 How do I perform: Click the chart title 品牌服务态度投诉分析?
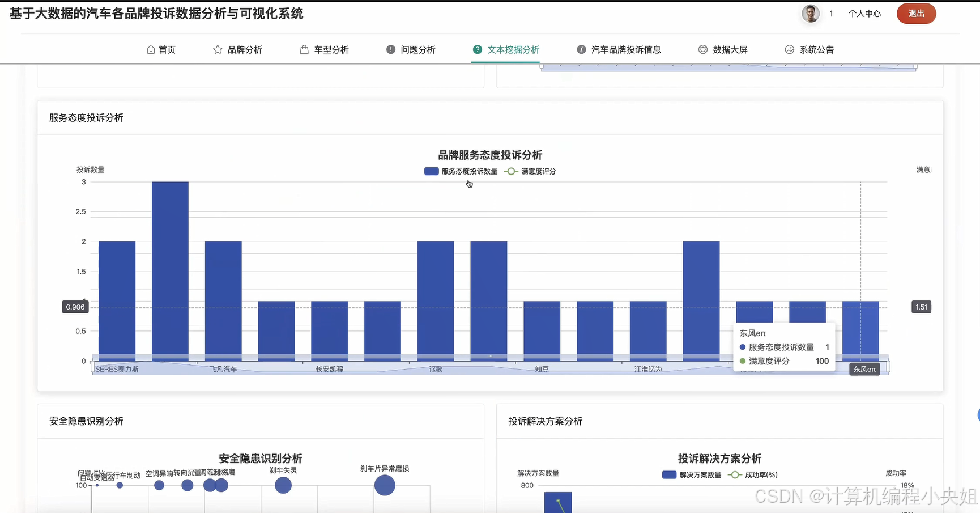click(x=490, y=155)
